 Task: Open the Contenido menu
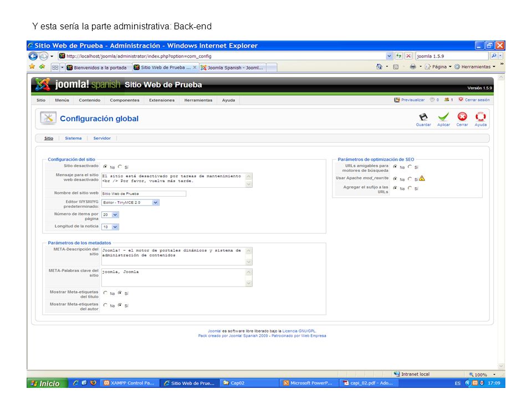[x=90, y=100]
